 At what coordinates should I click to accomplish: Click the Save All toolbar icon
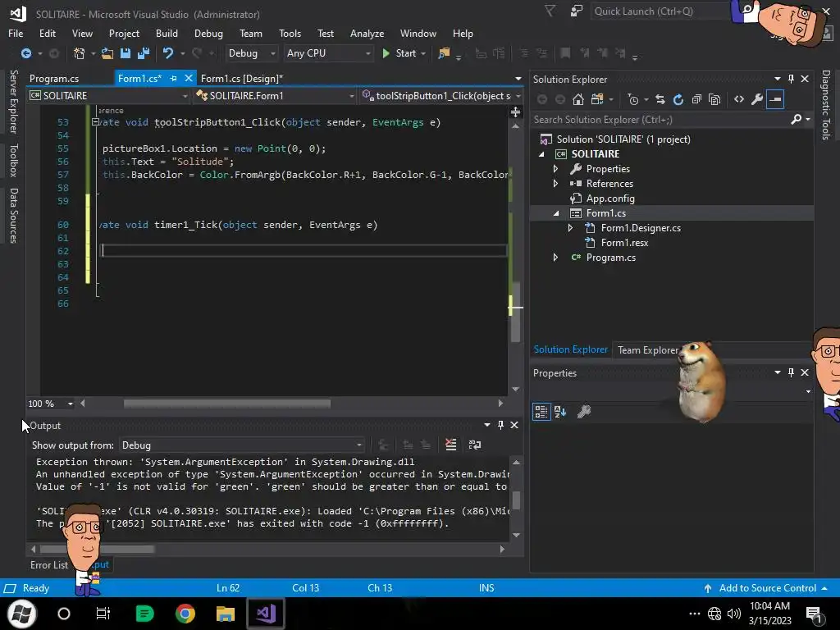[x=144, y=53]
